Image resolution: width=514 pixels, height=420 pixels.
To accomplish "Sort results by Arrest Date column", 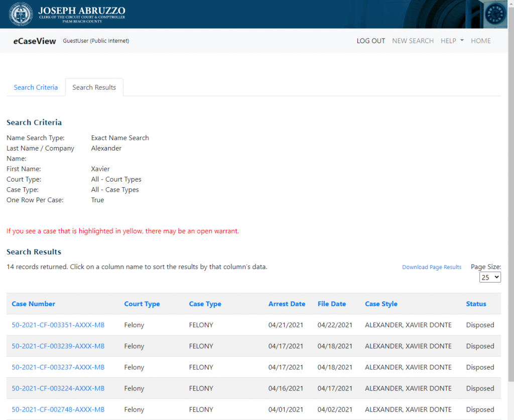I will click(x=287, y=304).
